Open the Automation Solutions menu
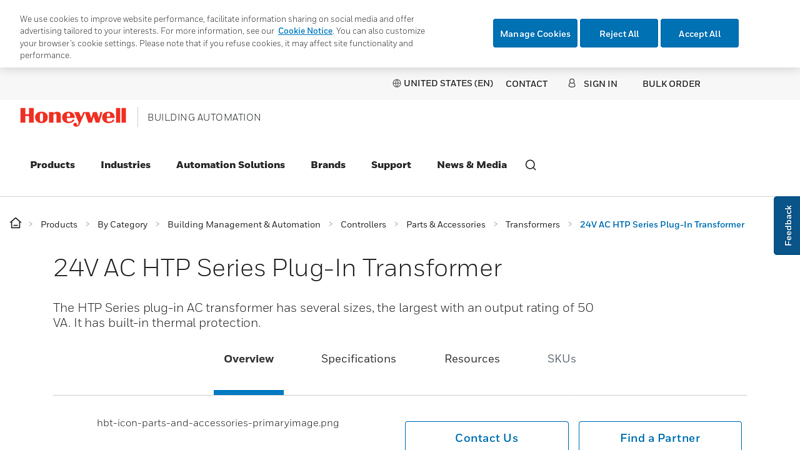This screenshot has width=800, height=450. pos(231,165)
